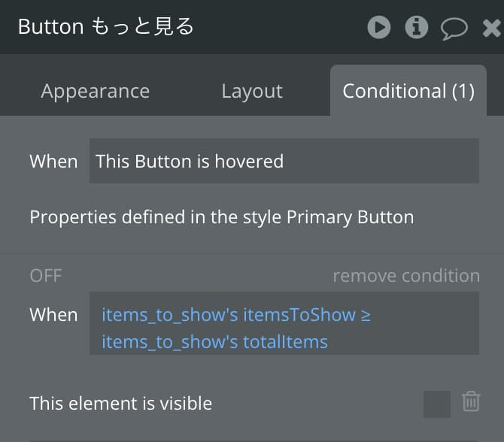Click the ≥ comparison operator

(366, 315)
